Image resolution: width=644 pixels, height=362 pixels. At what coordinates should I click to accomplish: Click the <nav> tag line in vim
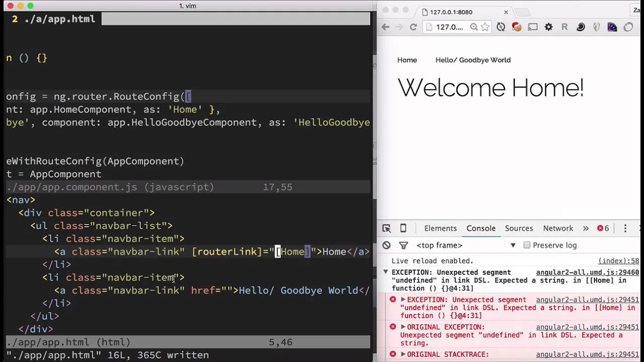[x=21, y=200]
